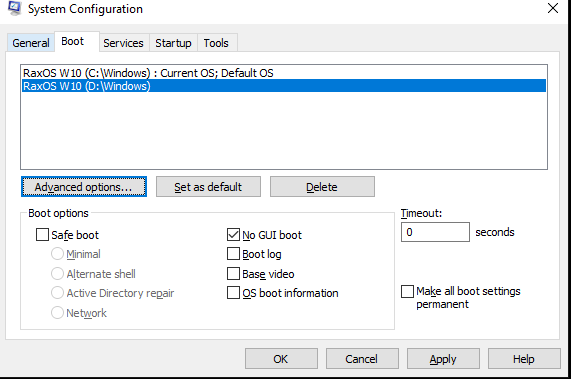Image resolution: width=571 pixels, height=379 pixels.
Task: Select the RaxOS W10 (D:\Windows) entry
Action: [284, 86]
